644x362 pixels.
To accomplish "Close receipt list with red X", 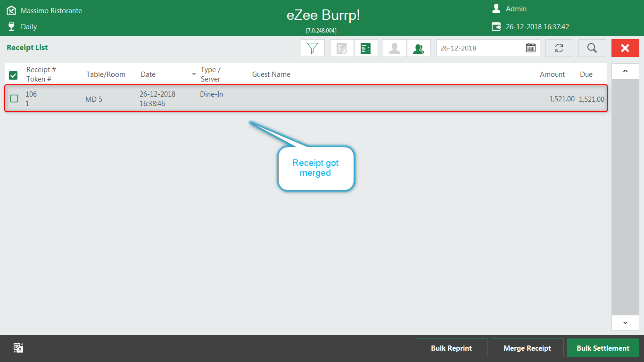I will tap(625, 48).
